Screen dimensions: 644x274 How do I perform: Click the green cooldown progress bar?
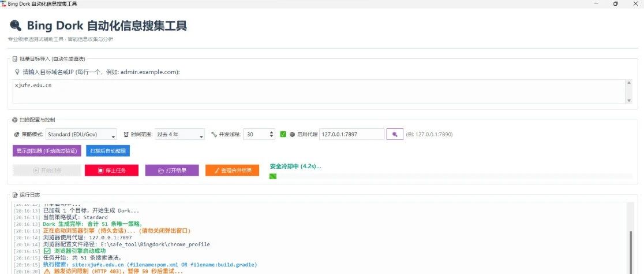[x=451, y=176]
